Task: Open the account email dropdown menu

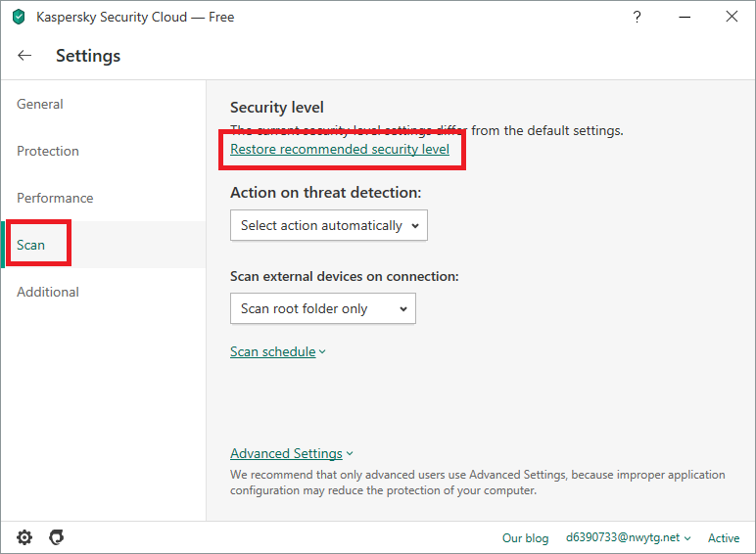Action: (629, 537)
